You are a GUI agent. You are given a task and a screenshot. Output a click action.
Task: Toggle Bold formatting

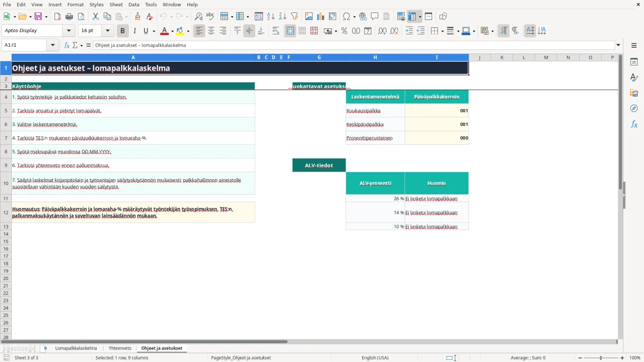tap(123, 31)
